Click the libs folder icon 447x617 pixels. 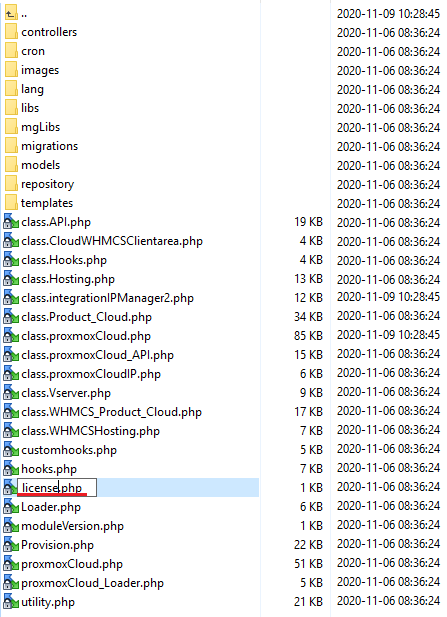[11, 108]
